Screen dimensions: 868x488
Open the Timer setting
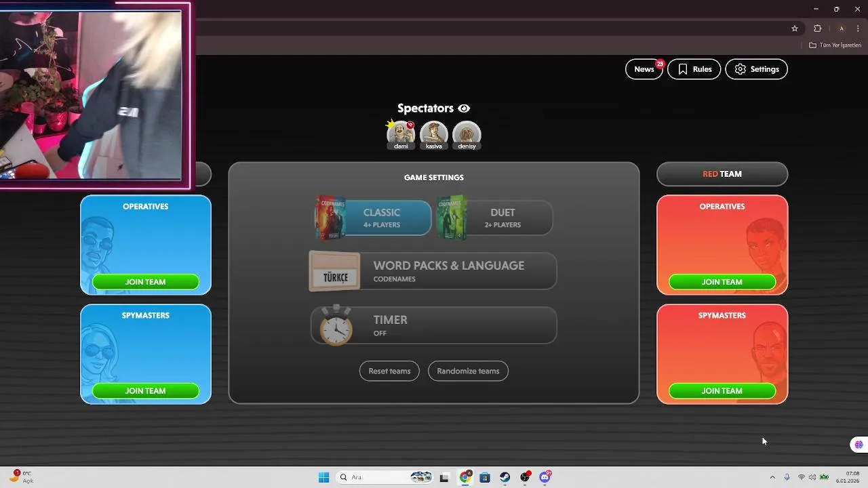click(x=434, y=325)
